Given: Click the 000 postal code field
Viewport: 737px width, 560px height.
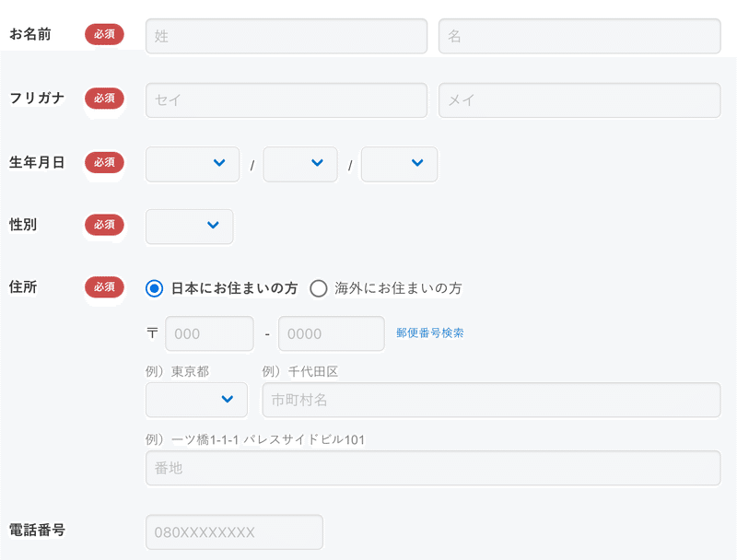Looking at the screenshot, I should (209, 333).
